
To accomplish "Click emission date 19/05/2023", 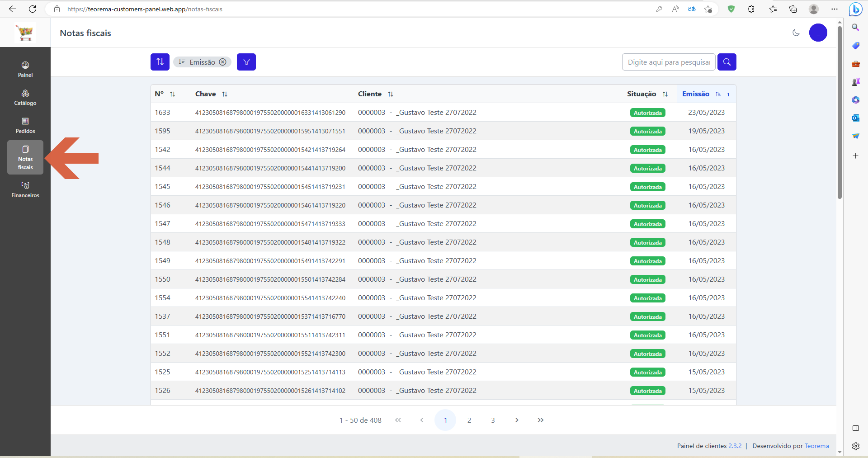I will point(706,131).
